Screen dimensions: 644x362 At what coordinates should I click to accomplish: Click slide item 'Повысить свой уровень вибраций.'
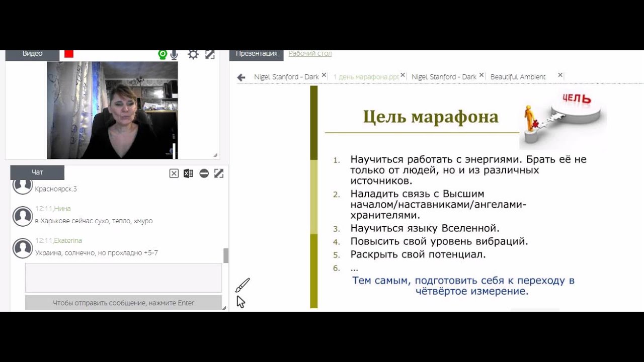click(x=439, y=241)
